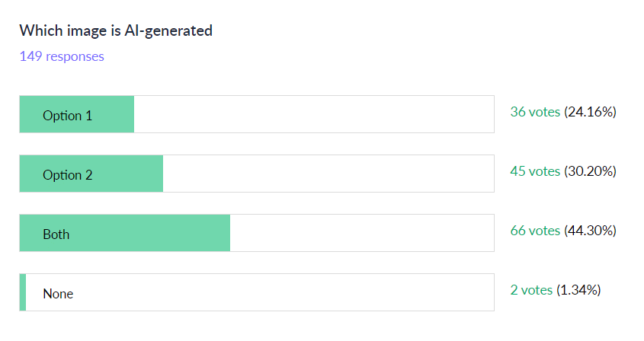Click the 44.30% percentage text

click(590, 231)
